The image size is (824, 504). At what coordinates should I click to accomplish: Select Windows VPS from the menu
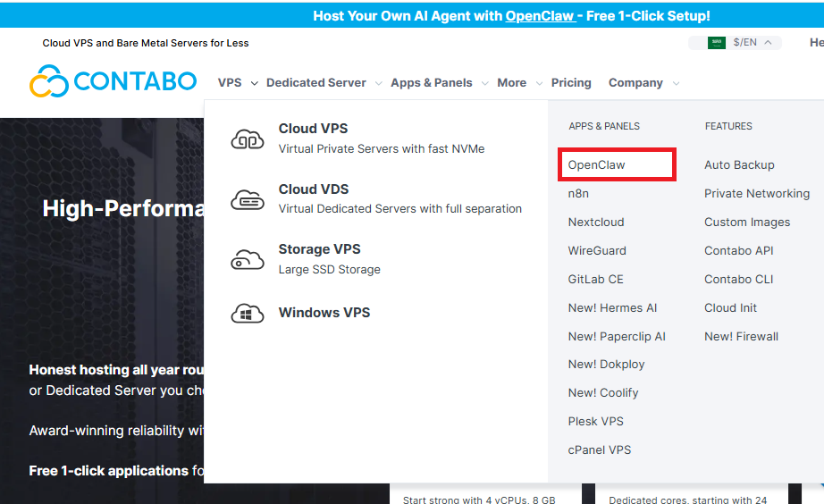coord(324,313)
